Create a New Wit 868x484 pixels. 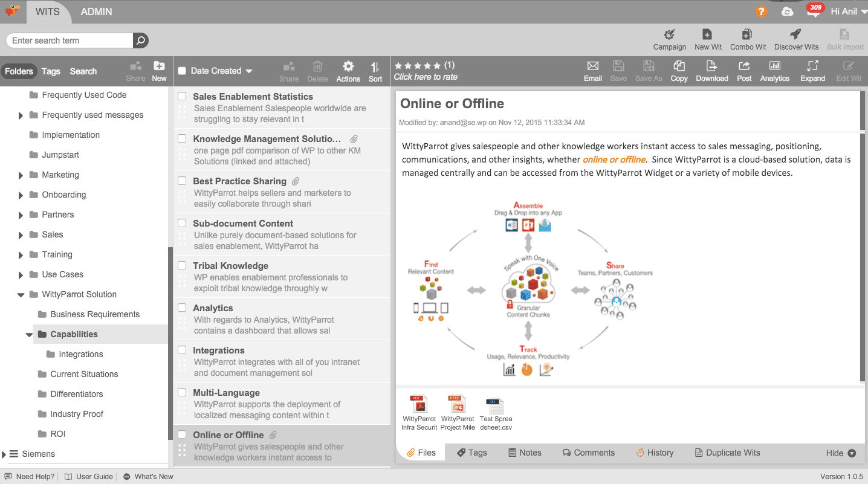pyautogui.click(x=707, y=40)
